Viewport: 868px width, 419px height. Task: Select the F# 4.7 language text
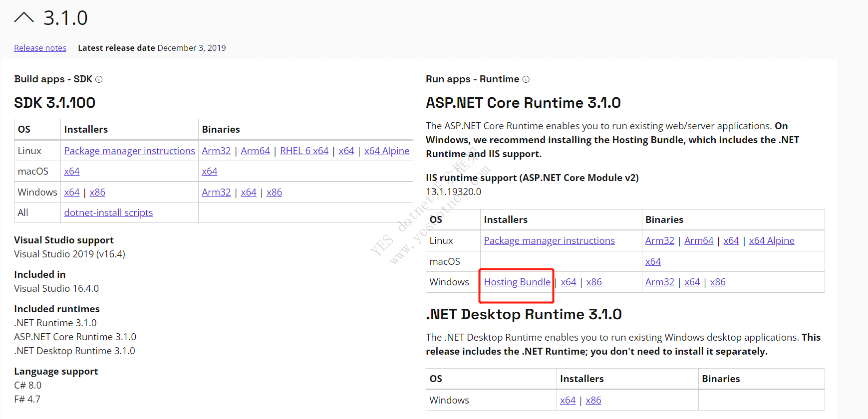27,399
